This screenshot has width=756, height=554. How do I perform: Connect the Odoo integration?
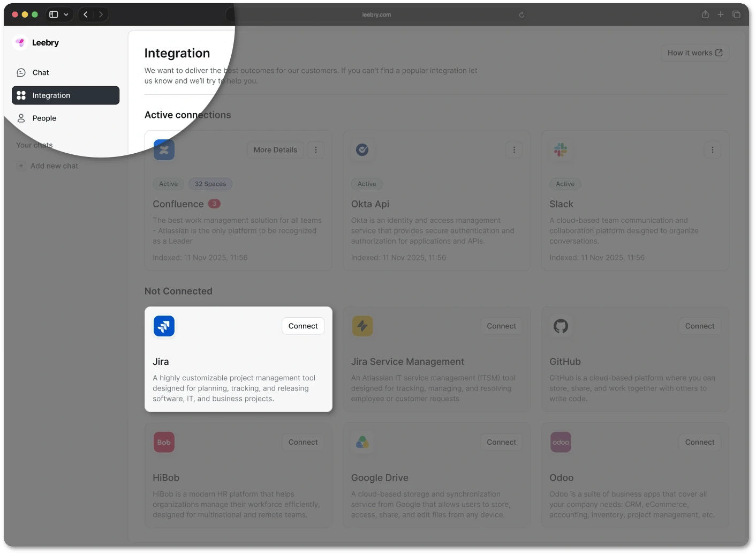[700, 442]
